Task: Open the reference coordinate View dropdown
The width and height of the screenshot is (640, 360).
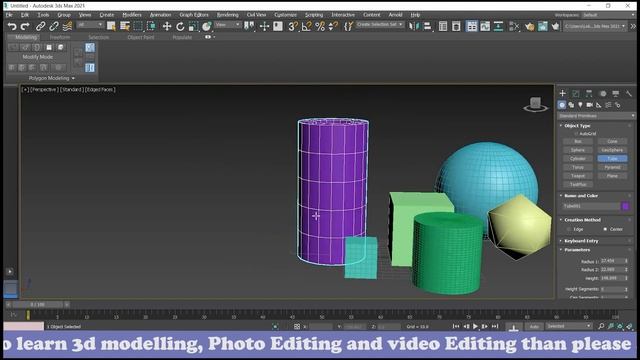Action: 228,25
